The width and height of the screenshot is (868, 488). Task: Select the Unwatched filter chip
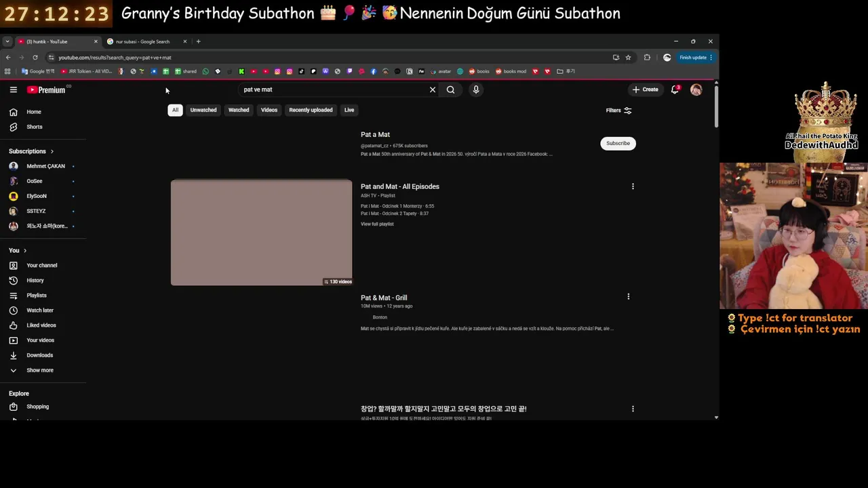tap(203, 110)
